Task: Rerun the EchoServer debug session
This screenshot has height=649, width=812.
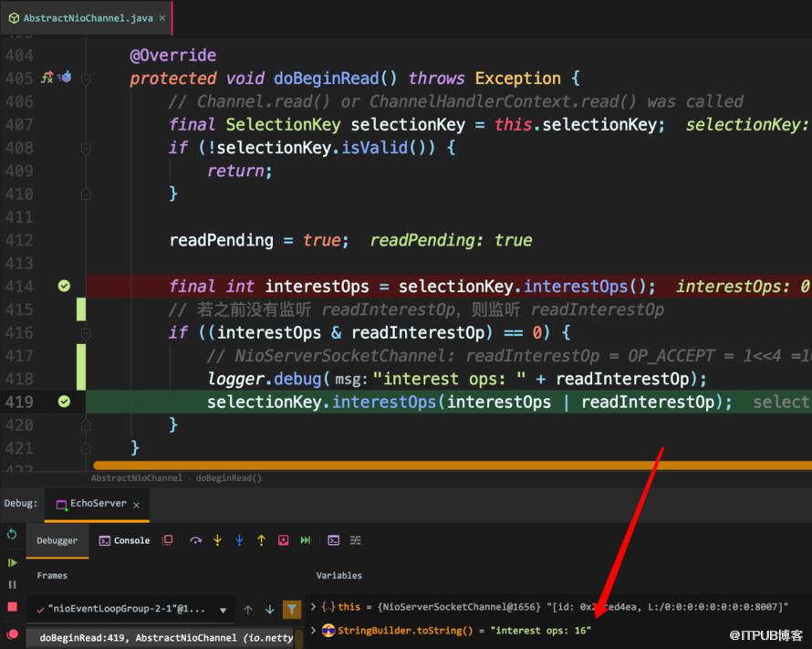Action: 12,534
